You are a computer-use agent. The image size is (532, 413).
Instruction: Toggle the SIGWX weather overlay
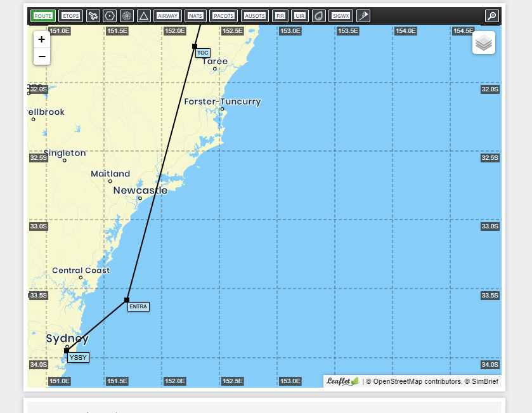click(x=341, y=16)
